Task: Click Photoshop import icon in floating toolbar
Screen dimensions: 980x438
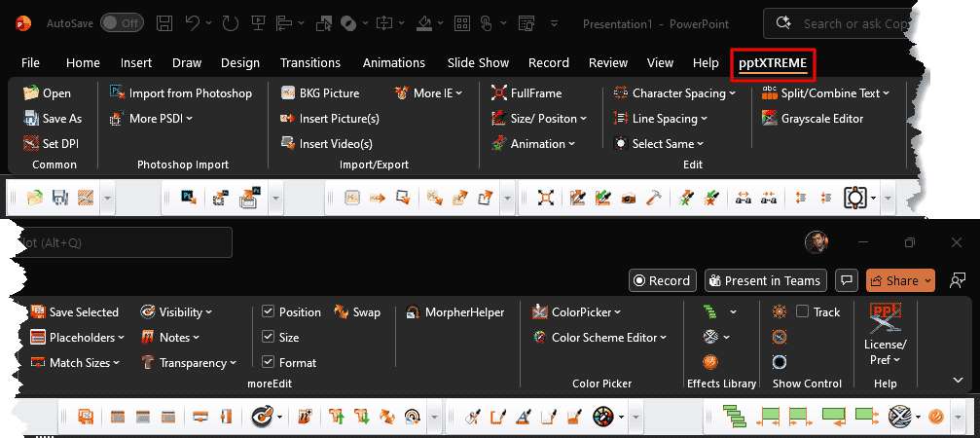Action: pos(188,198)
